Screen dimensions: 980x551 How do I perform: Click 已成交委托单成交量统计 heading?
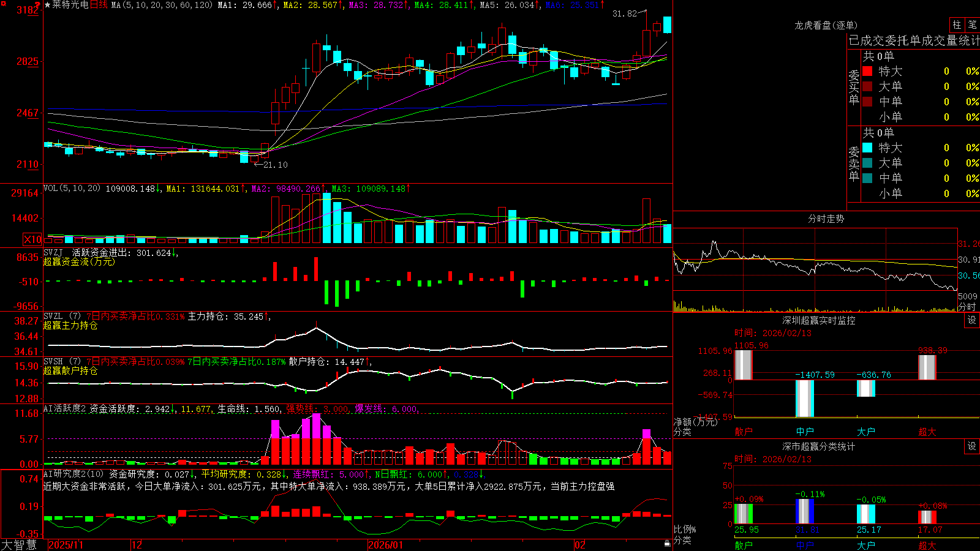[914, 40]
